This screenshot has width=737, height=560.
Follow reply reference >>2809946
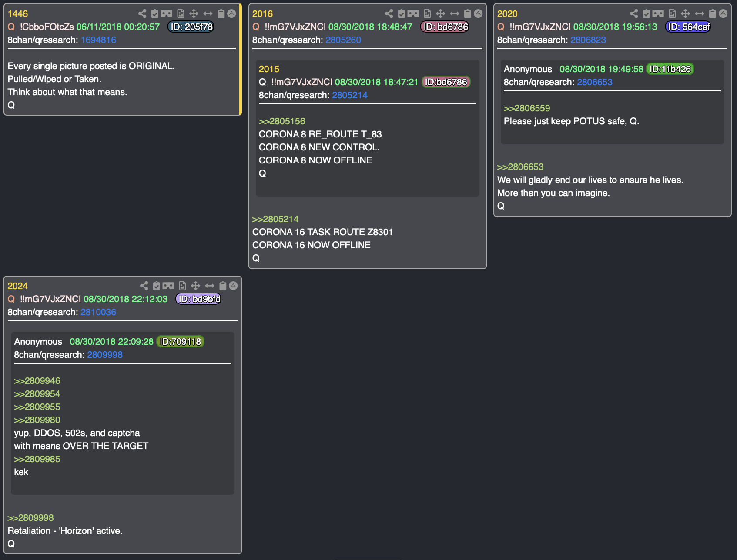coord(37,381)
